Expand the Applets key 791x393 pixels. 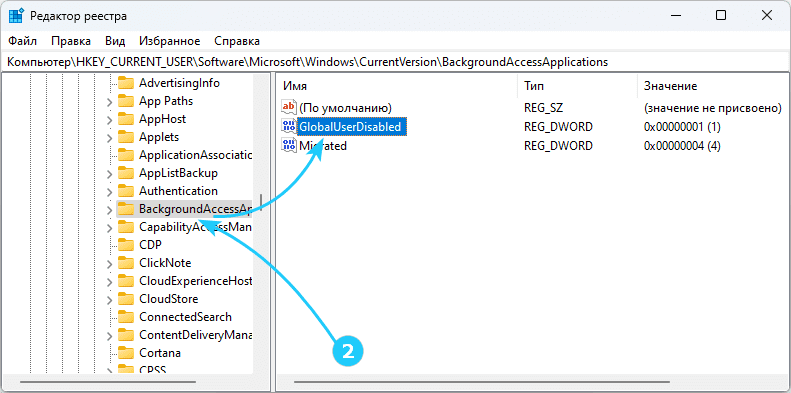coord(109,137)
